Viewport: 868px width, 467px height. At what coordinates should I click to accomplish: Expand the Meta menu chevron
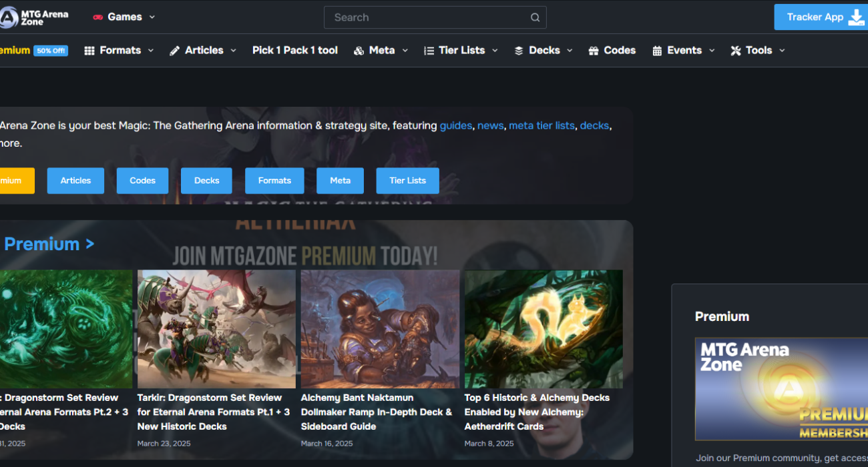pos(405,51)
